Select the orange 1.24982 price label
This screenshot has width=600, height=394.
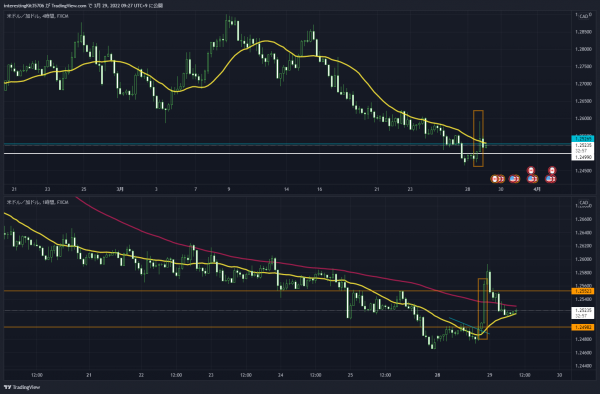click(x=582, y=327)
